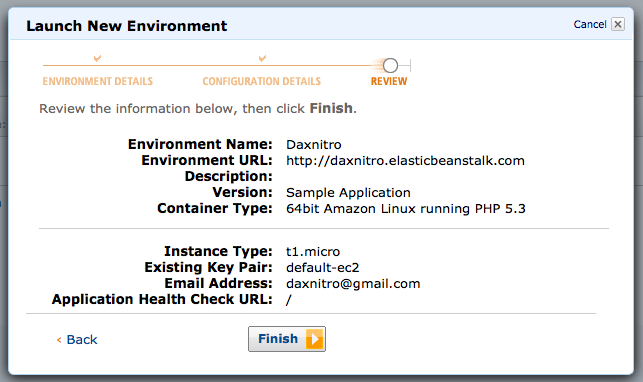Click the Environment Name label
This screenshot has width=643, height=382.
coord(200,144)
